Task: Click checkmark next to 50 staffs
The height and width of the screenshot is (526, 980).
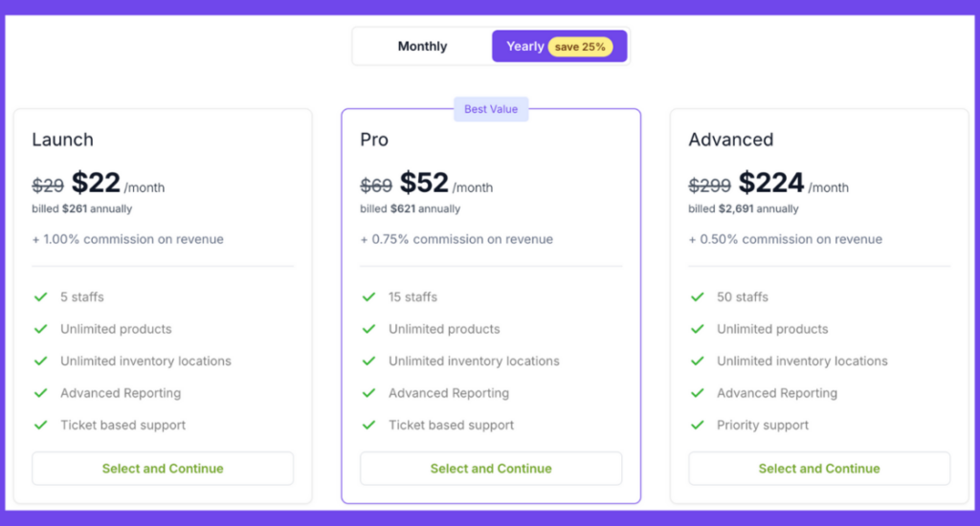Action: [x=698, y=296]
